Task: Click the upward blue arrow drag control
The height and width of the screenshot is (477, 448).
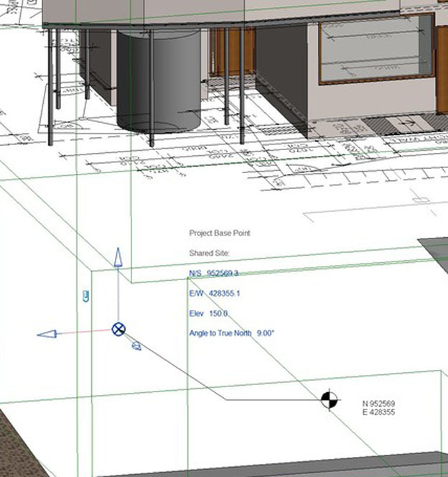Action: [x=118, y=258]
